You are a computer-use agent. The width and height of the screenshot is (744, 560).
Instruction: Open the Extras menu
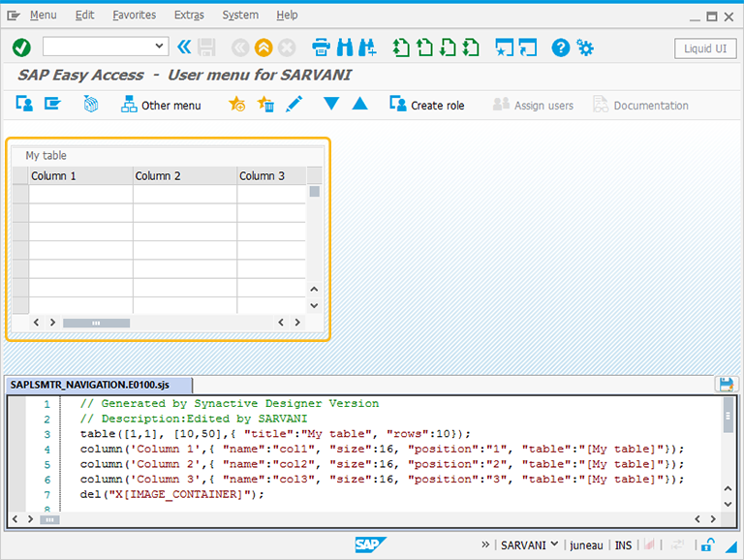click(x=189, y=16)
